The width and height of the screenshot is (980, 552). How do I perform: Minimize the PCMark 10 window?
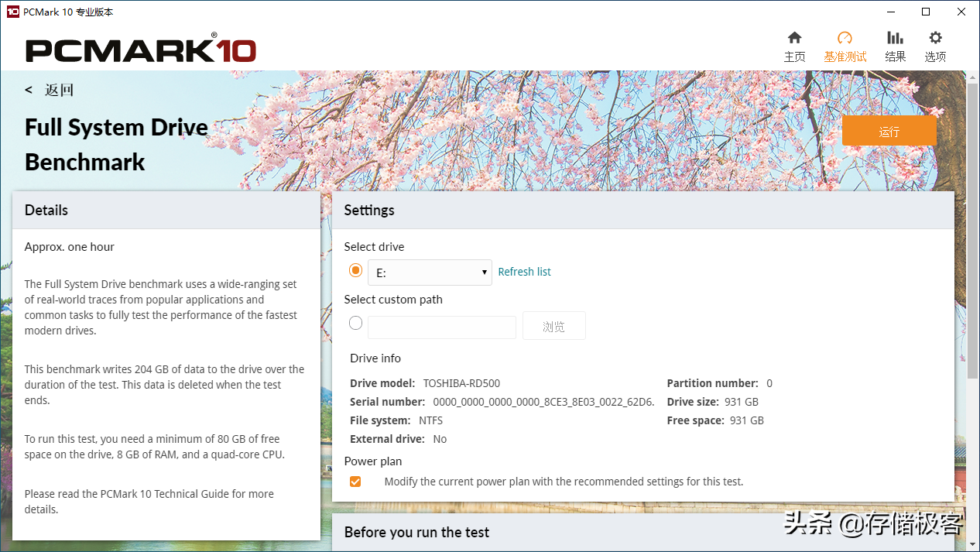coord(889,12)
